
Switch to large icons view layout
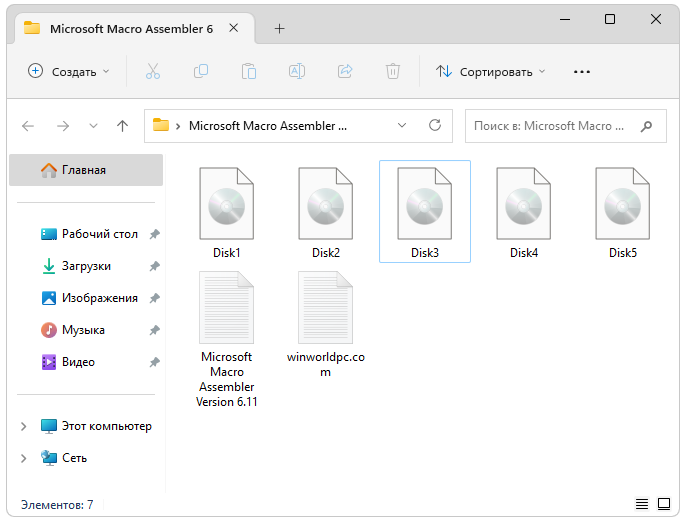pos(664,504)
